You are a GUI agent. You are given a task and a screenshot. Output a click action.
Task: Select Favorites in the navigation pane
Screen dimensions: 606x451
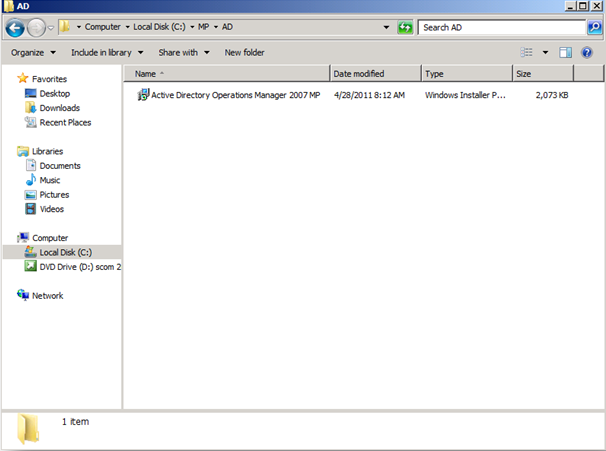tap(49, 79)
